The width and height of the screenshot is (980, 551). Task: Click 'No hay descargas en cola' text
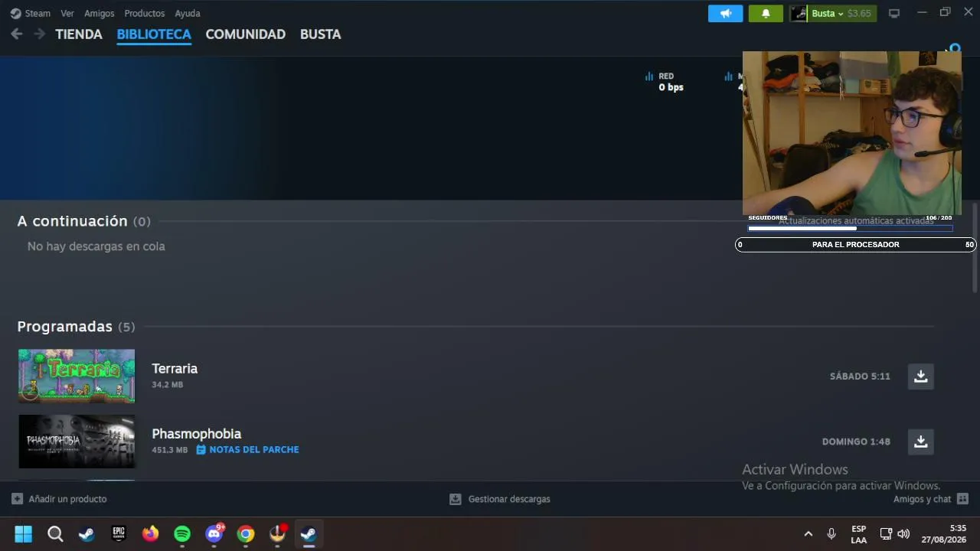[96, 246]
